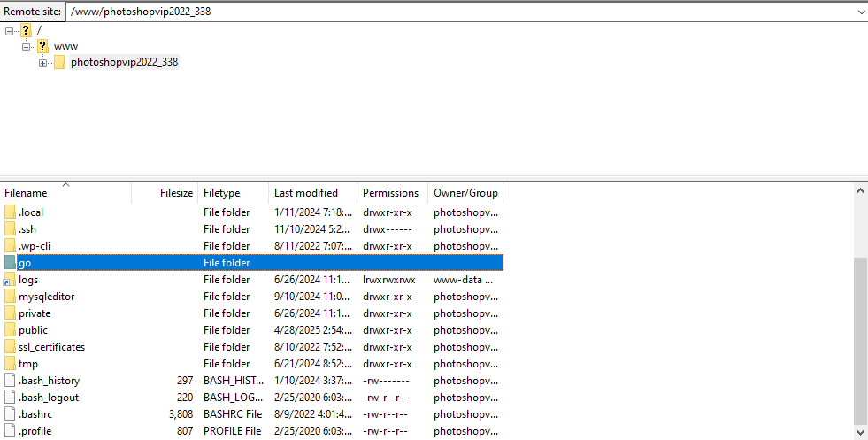Click the go folder icon
Screen dimensions: 868x440
10,263
